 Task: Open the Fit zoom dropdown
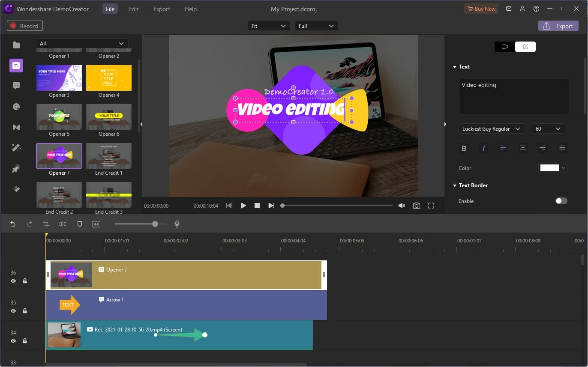[269, 26]
